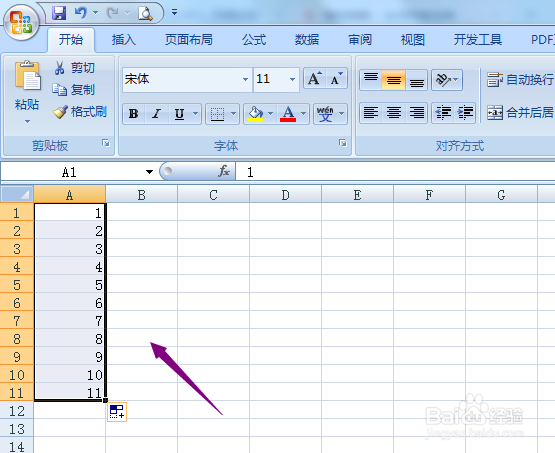Screen dimensions: 555x453
Task: Click cell containing value 10
Action: coord(70,375)
